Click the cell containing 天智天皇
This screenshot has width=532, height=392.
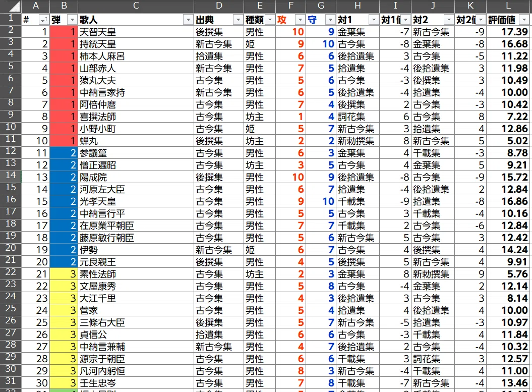136,32
